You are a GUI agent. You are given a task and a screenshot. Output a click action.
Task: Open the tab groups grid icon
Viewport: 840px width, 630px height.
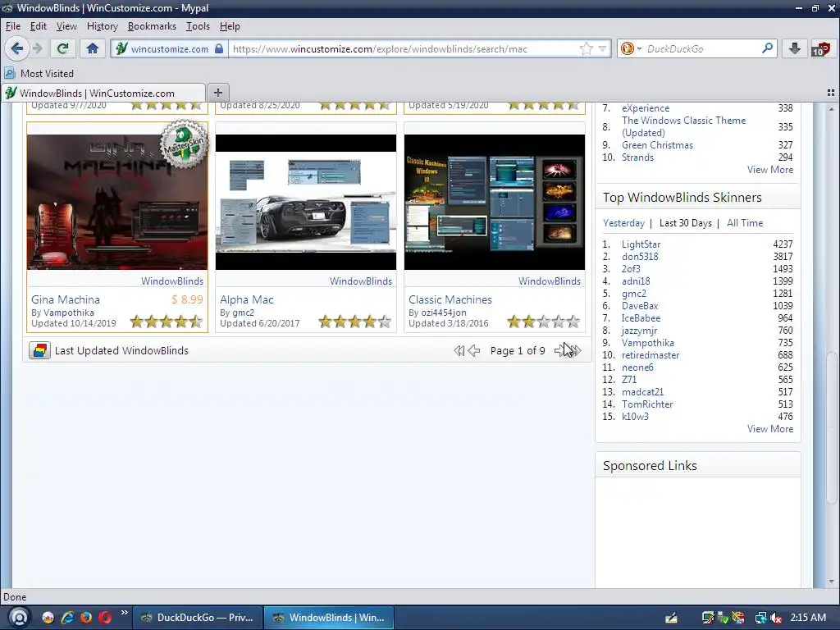click(x=831, y=93)
